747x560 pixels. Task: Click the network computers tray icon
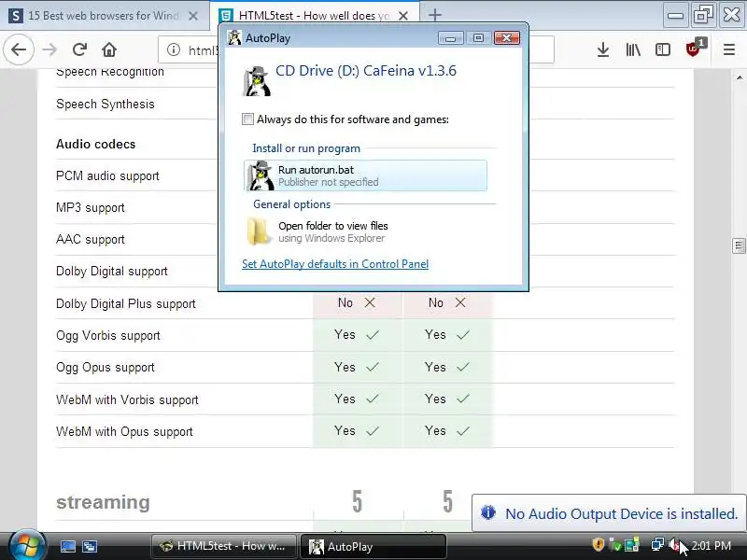pyautogui.click(x=657, y=544)
